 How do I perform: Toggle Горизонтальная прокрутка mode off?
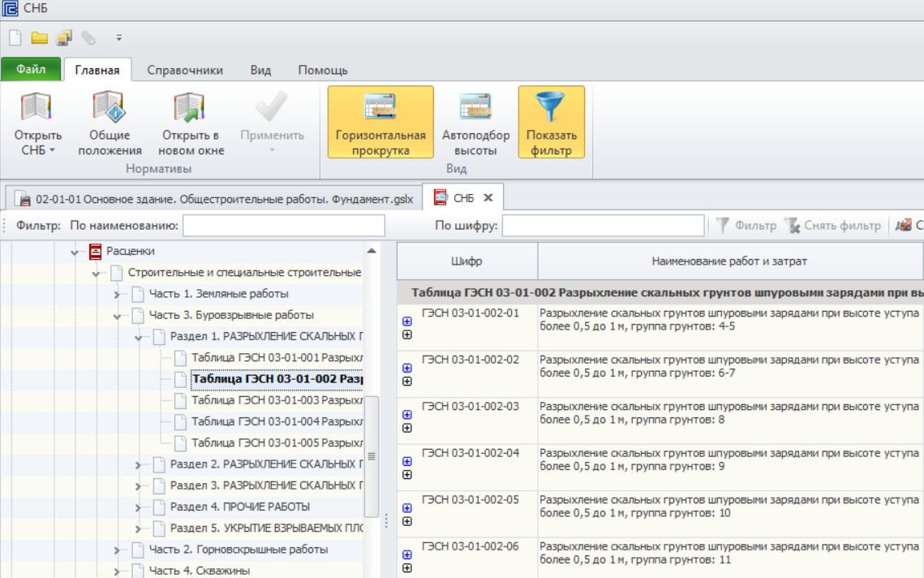[380, 122]
